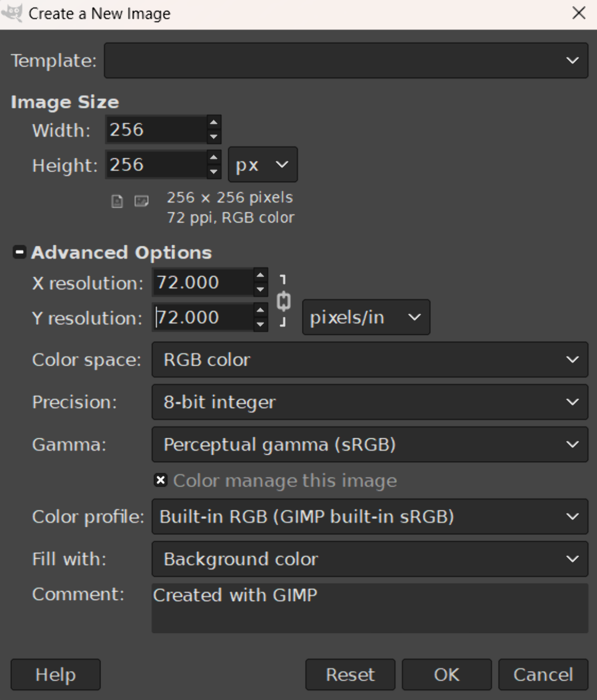Toggle the resolution chain link icon

coord(283,301)
